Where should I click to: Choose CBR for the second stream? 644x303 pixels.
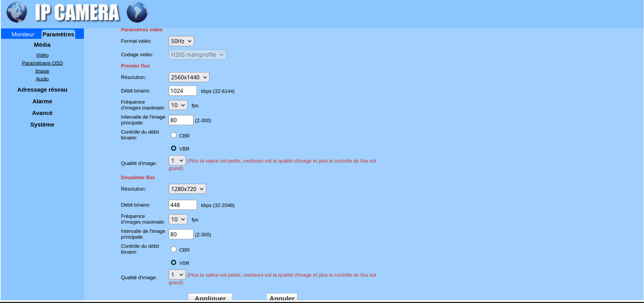(174, 249)
